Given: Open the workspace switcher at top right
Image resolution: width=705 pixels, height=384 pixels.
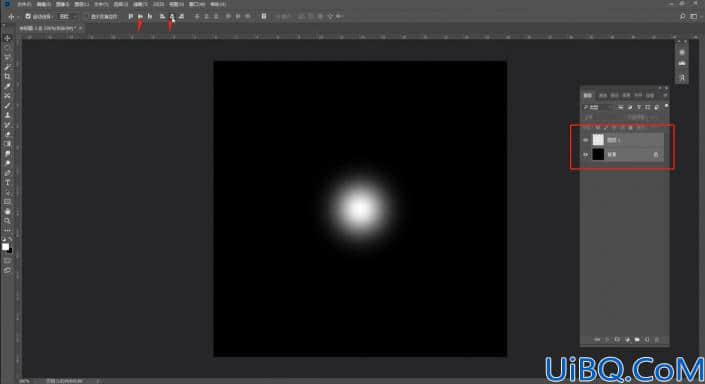Looking at the screenshot, I should tap(694, 16).
